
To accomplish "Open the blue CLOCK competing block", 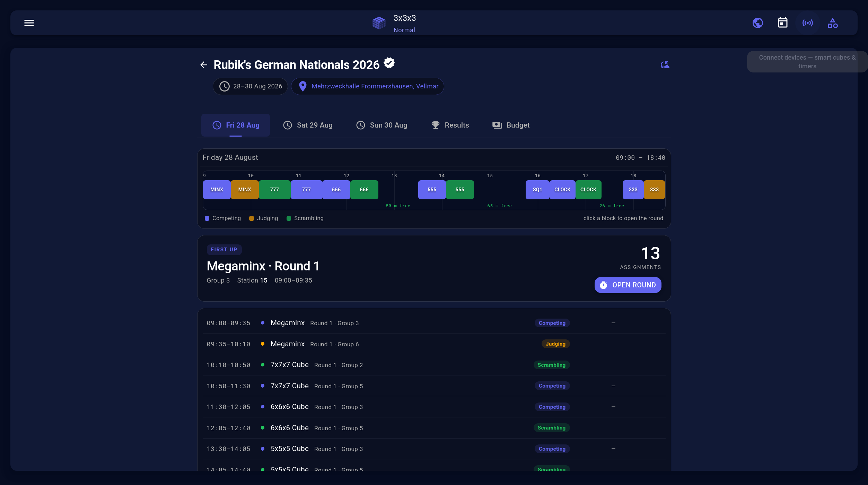I will [562, 190].
